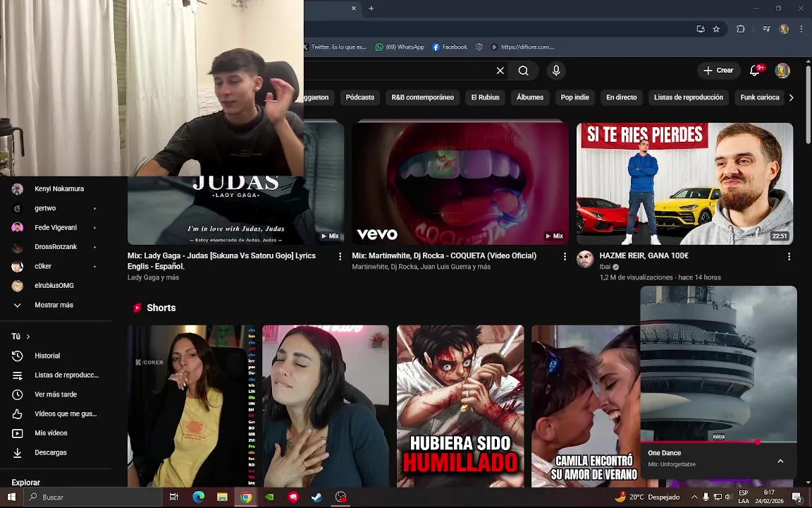This screenshot has width=812, height=508.
Task: Open the YouTube notifications bell
Action: [755, 71]
